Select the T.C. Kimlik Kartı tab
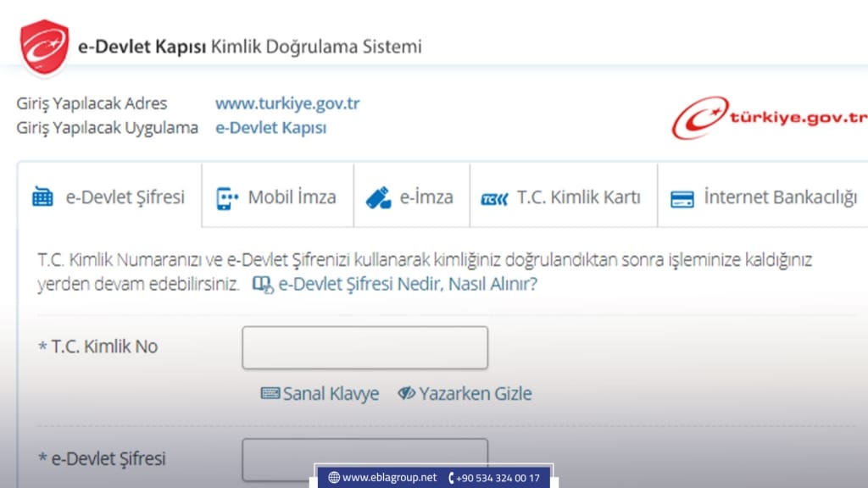 [x=563, y=196]
